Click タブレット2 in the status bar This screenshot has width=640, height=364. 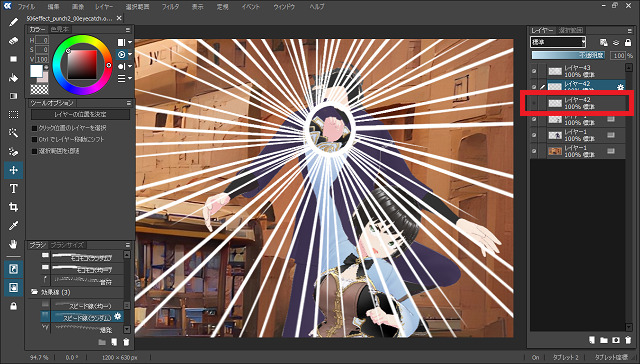pos(565,357)
